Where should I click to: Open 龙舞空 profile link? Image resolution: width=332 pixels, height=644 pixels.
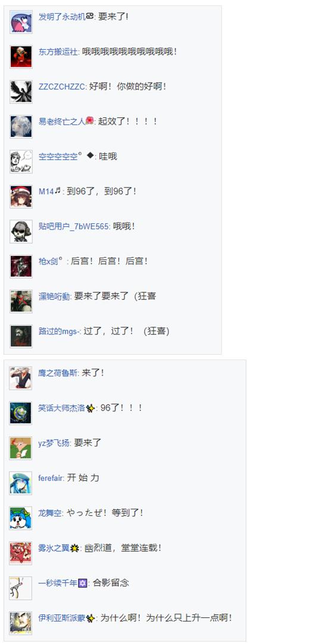coord(51,513)
